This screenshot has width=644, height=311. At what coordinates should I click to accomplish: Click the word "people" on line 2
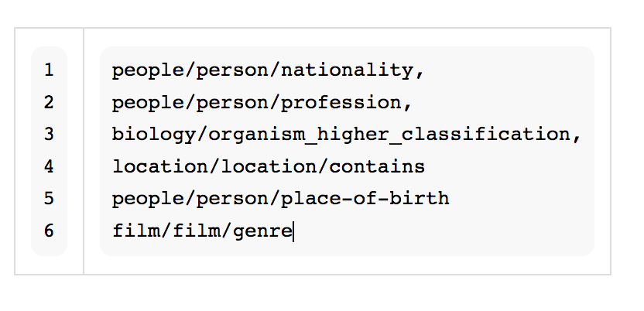click(149, 102)
